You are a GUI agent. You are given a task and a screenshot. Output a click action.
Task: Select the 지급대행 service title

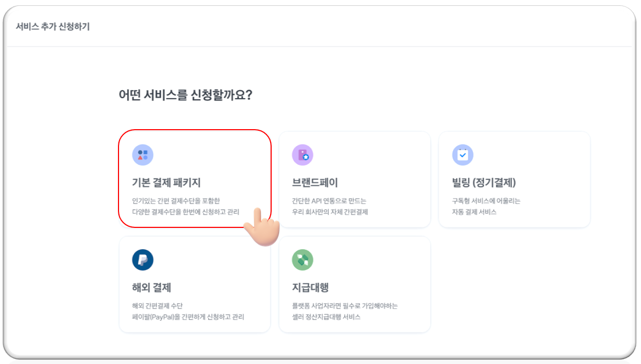coord(310,288)
